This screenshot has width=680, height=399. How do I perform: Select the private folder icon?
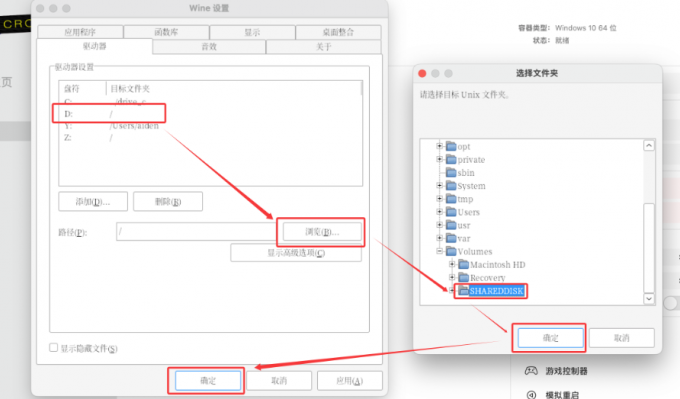(451, 160)
